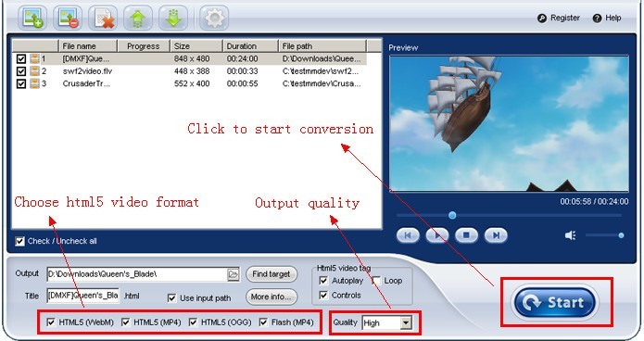The image size is (644, 341).
Task: Play the preview video
Action: (437, 235)
